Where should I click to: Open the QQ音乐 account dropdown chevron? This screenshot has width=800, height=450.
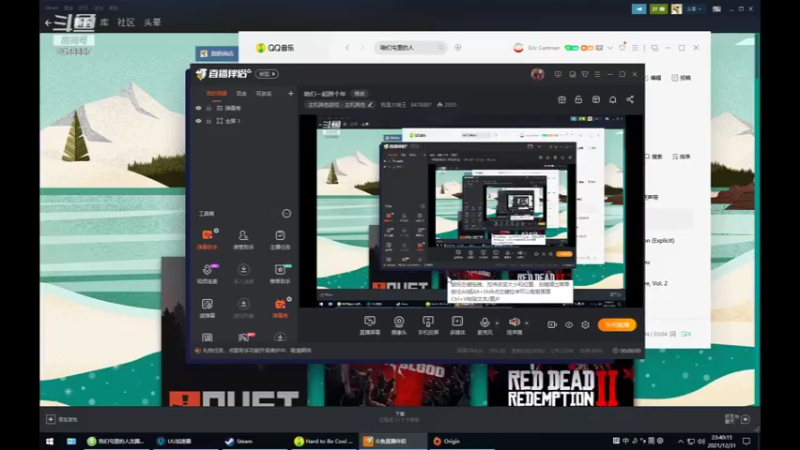point(610,48)
